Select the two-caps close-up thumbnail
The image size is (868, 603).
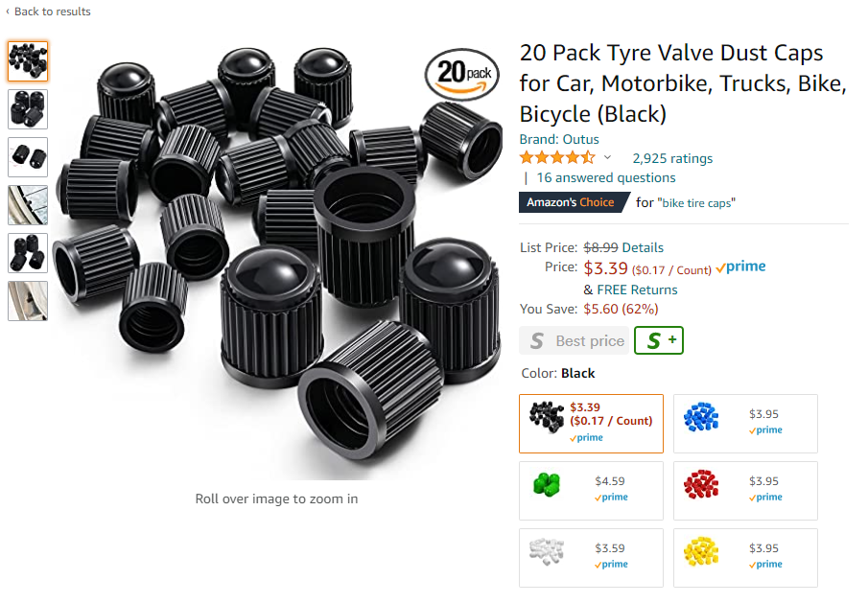28,157
